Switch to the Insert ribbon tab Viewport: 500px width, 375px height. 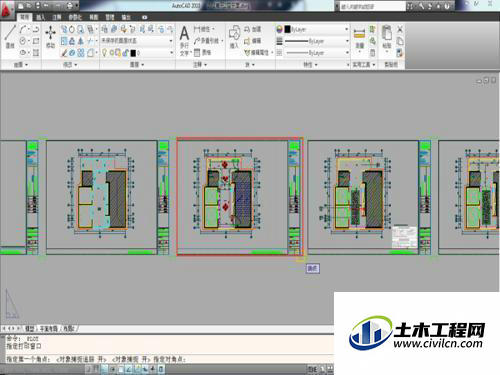pos(40,17)
